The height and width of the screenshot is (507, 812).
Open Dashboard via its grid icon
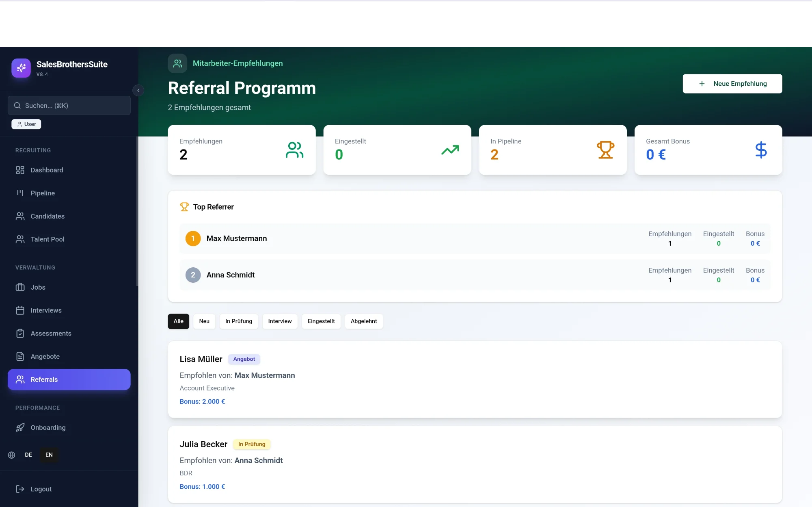click(20, 170)
